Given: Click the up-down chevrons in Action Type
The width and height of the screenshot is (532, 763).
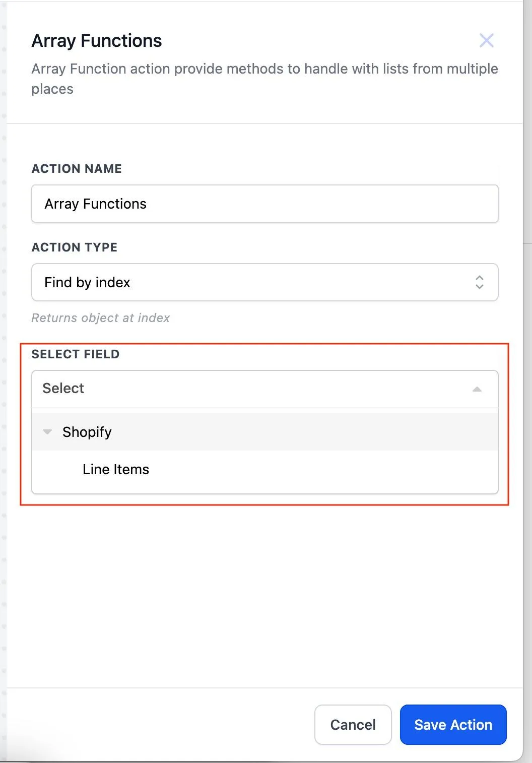Looking at the screenshot, I should point(479,282).
